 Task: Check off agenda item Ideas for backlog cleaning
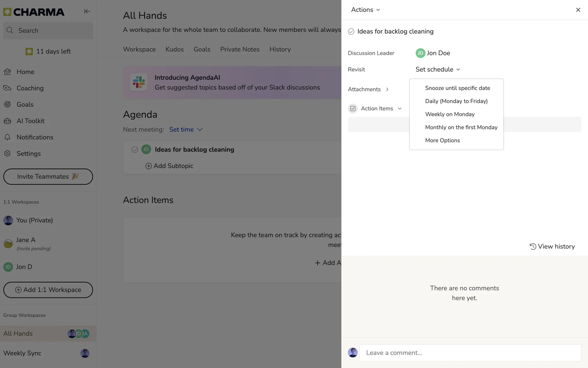coord(134,150)
